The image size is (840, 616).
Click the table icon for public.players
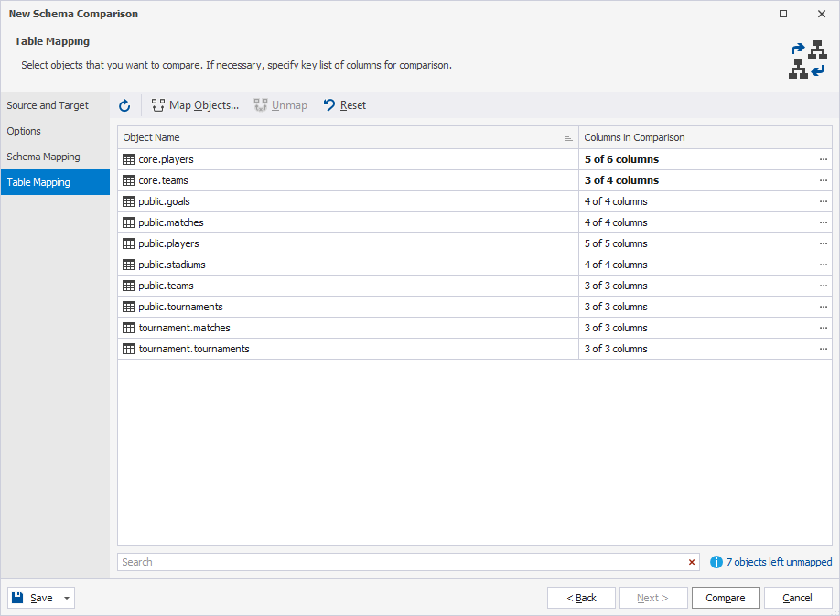pyautogui.click(x=129, y=243)
